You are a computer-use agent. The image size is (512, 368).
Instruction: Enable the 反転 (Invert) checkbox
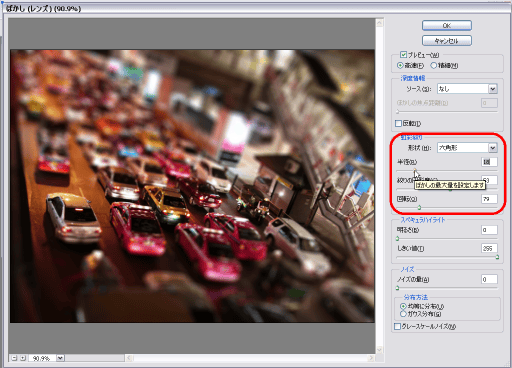[398, 123]
